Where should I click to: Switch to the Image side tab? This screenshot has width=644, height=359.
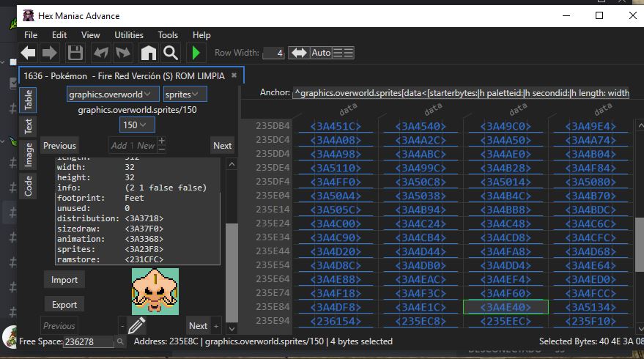(x=29, y=155)
